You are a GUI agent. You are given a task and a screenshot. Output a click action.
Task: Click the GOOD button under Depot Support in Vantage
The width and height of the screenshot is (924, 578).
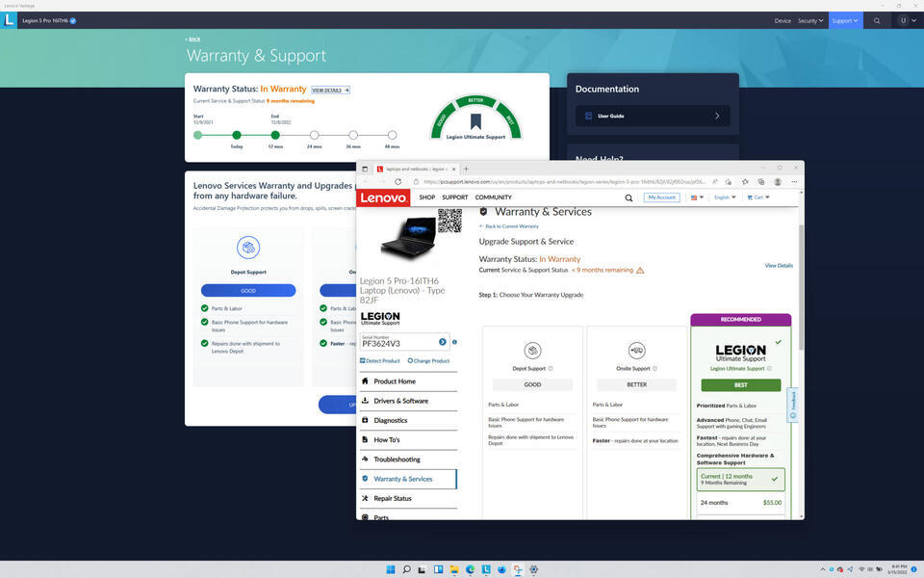coord(248,290)
